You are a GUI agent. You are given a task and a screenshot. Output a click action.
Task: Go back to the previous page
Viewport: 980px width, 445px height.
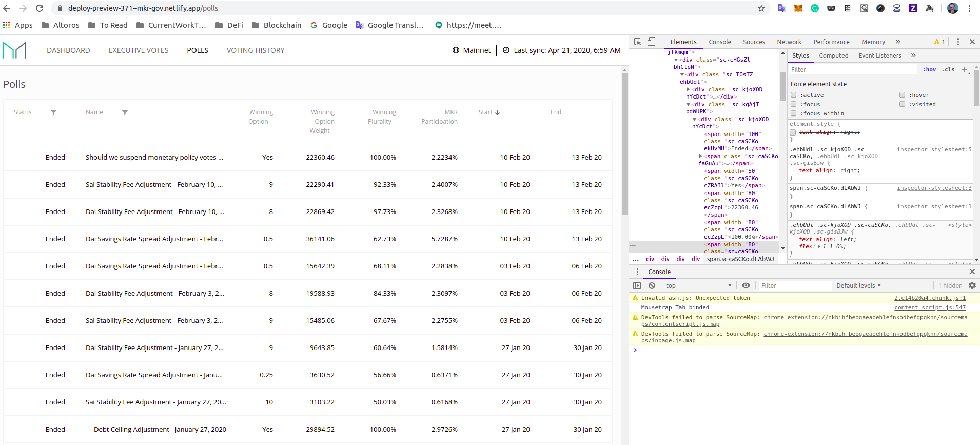click(7, 8)
